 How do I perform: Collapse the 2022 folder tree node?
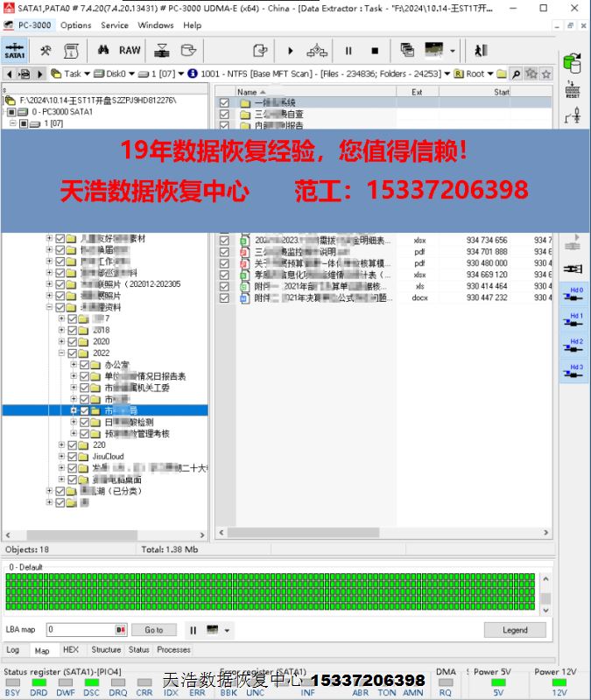tap(62, 353)
